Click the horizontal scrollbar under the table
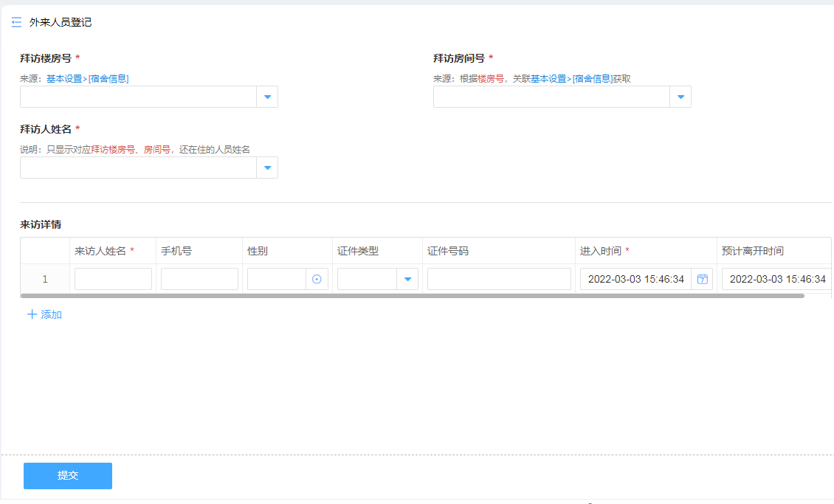 coord(412,296)
